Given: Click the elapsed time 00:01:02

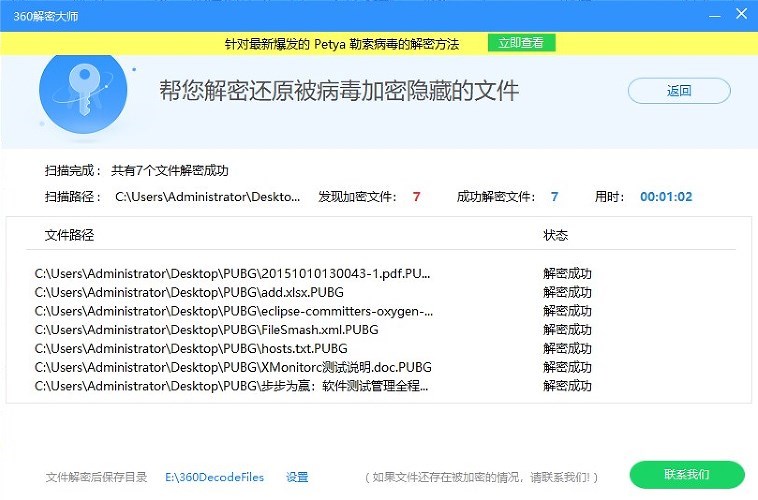Looking at the screenshot, I should point(666,197).
